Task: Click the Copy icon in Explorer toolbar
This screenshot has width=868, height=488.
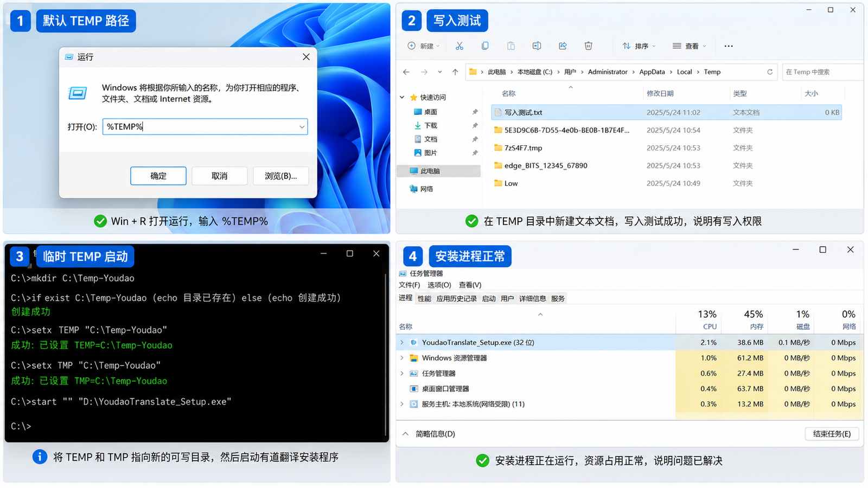Action: click(x=485, y=46)
